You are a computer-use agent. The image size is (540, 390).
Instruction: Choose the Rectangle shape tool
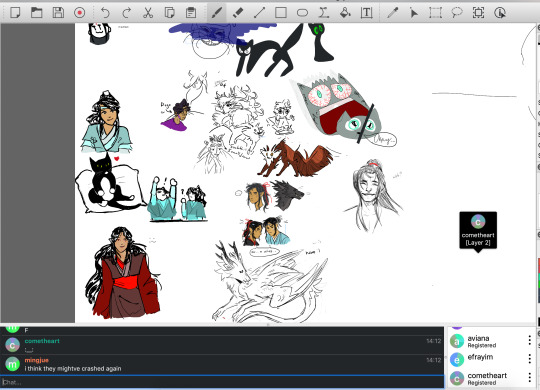click(281, 13)
